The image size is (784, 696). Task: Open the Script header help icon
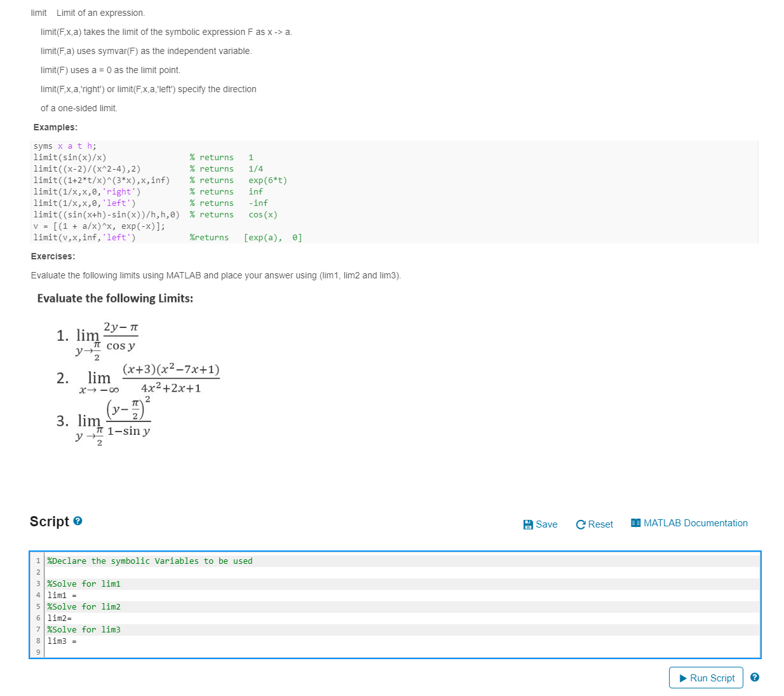77,521
